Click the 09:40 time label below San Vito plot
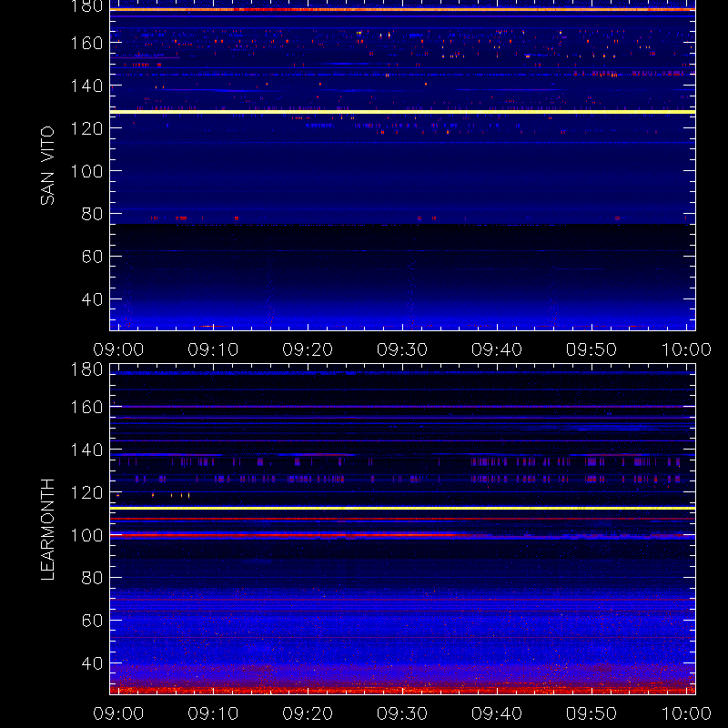728x728 pixels. coord(497,349)
